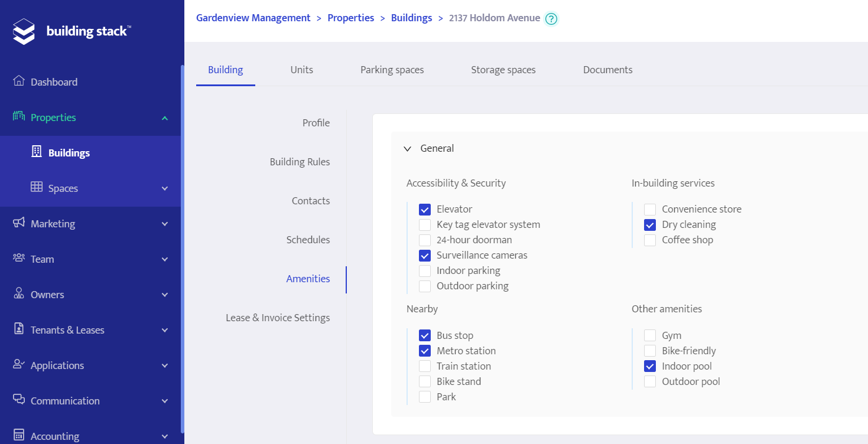868x444 pixels.
Task: Expand the Spaces submenu arrow
Action: point(165,188)
